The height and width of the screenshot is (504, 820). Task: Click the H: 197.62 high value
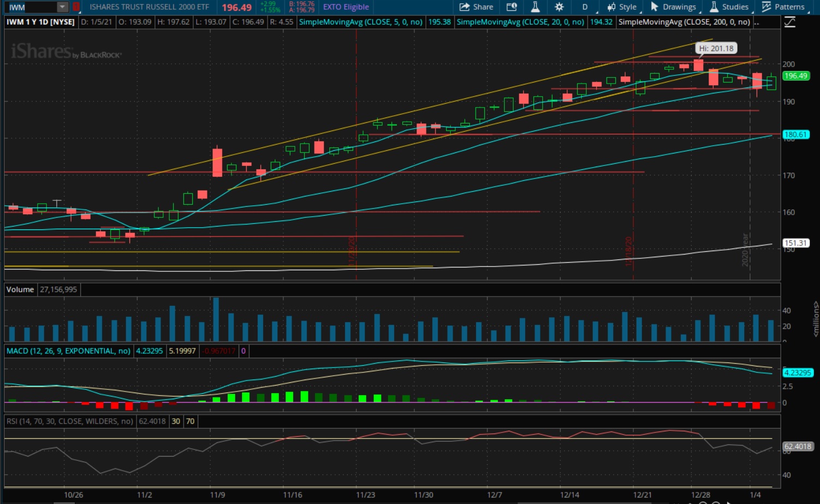[173, 22]
